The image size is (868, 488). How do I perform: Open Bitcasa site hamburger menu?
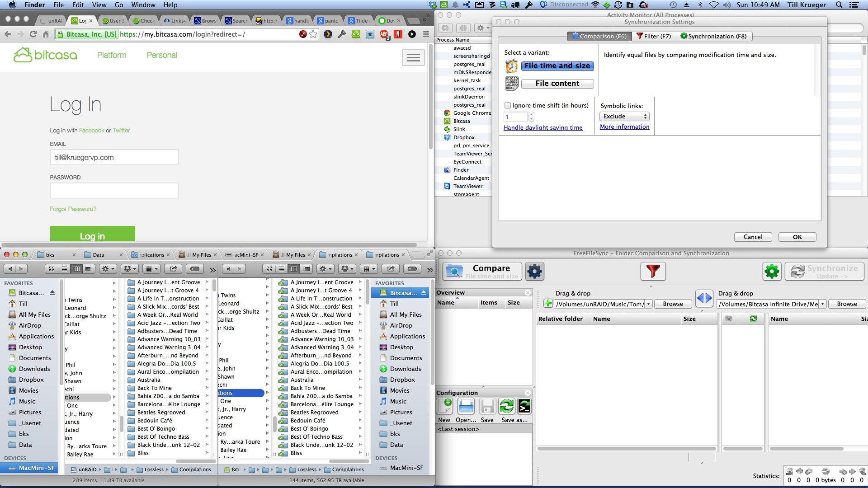click(413, 57)
